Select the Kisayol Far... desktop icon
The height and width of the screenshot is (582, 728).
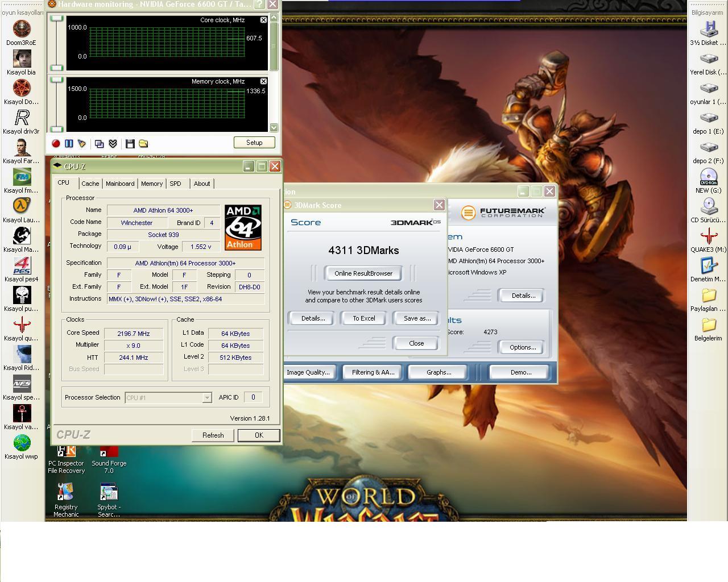(x=22, y=151)
